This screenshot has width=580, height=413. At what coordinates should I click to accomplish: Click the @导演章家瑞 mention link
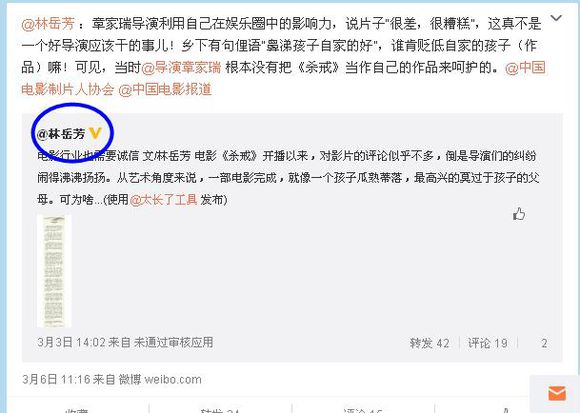pos(181,68)
